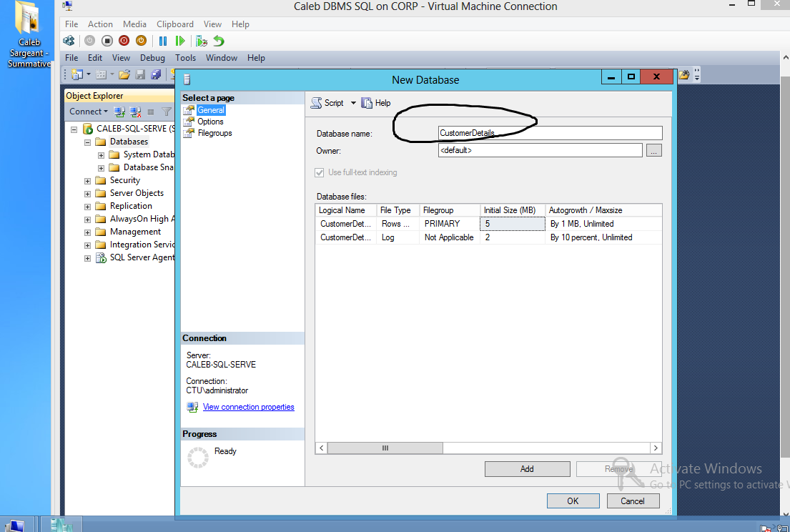Click the Filter funnel icon in Object Explorer

tap(167, 112)
